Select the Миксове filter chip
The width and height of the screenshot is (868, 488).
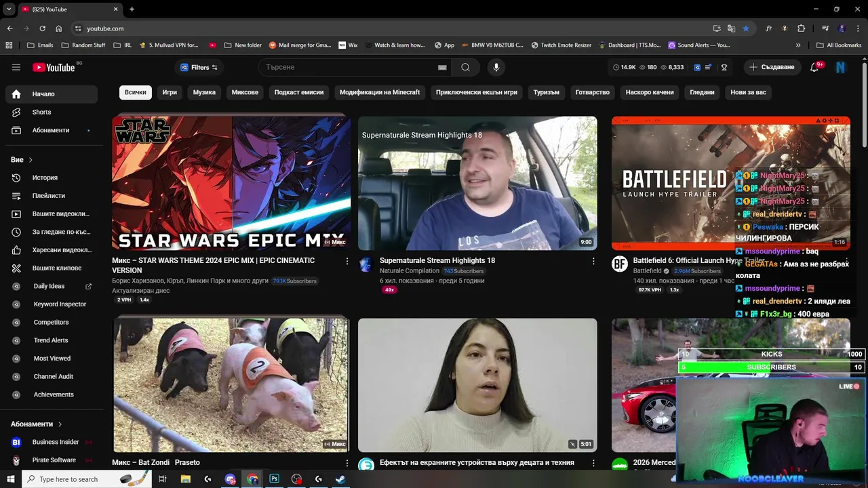pos(245,92)
